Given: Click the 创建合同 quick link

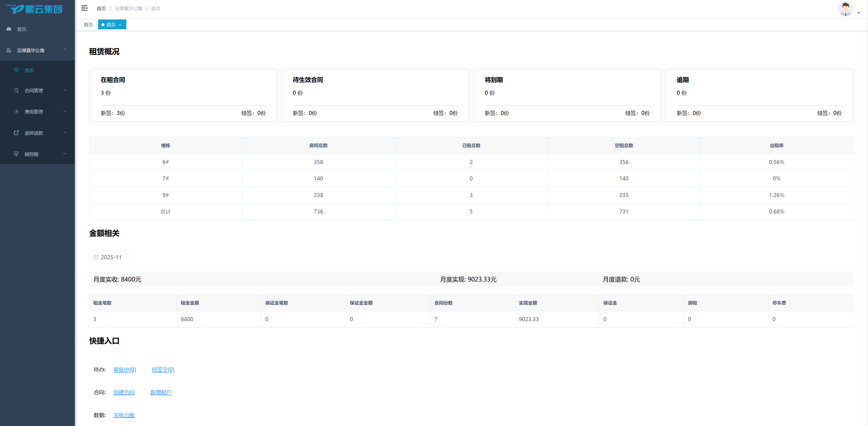Looking at the screenshot, I should pyautogui.click(x=124, y=392).
